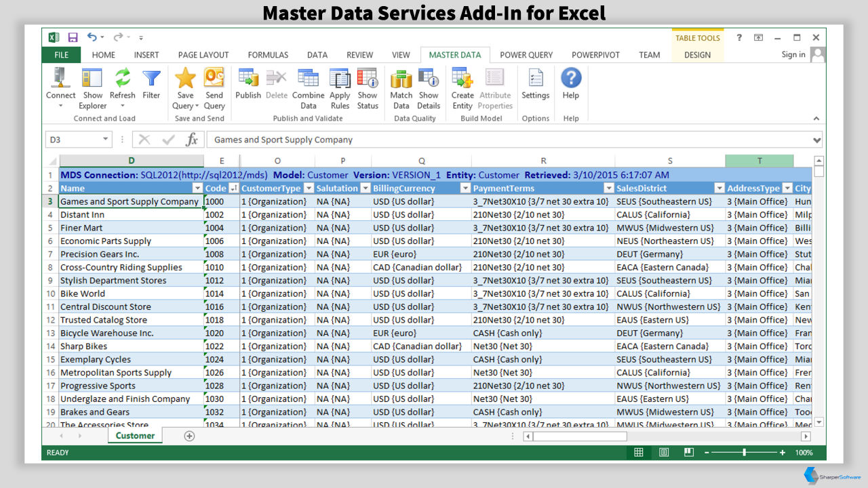Screen dimensions: 868x488
Task: Switch to Normal view icon in status bar
Action: coord(639,452)
